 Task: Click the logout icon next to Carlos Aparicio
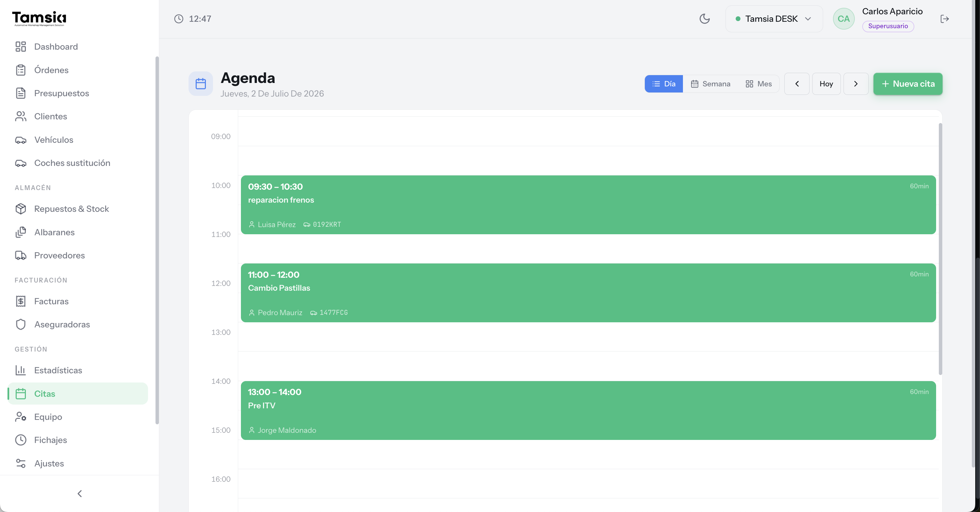pos(944,19)
